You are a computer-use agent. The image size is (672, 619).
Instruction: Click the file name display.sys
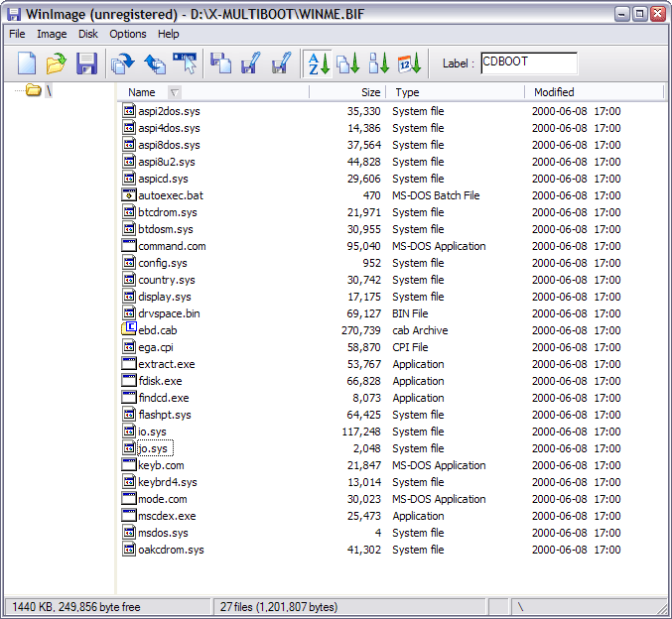tap(165, 297)
